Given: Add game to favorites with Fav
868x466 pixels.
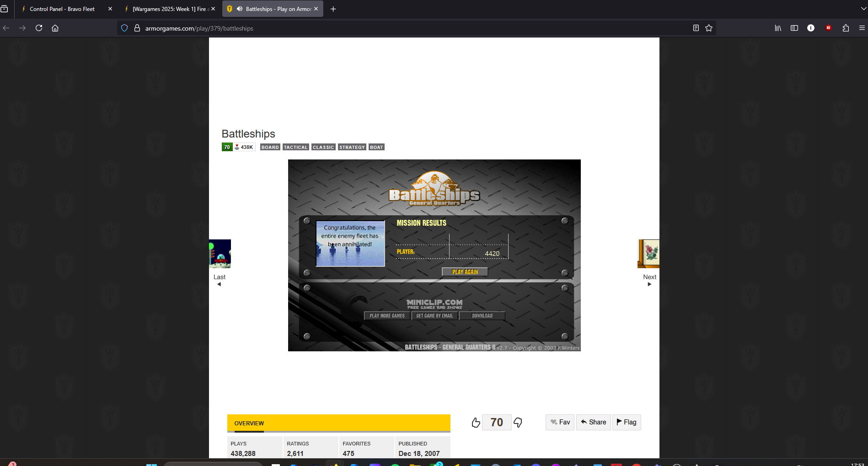Looking at the screenshot, I should tap(560, 422).
